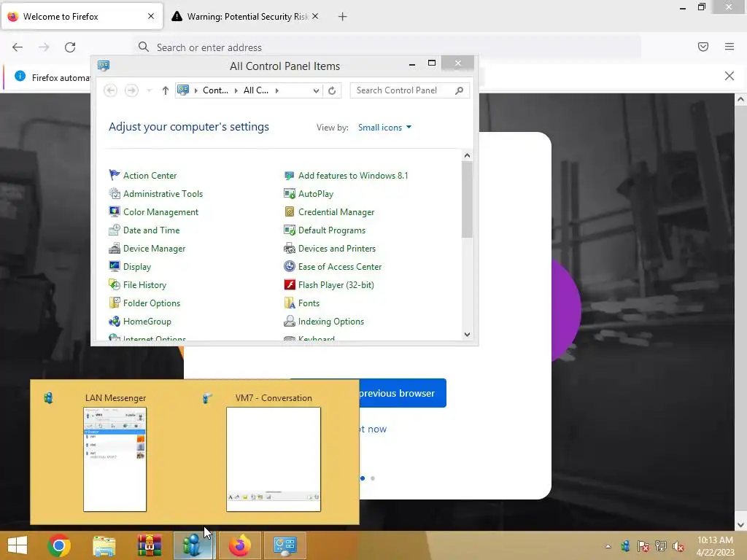Open Credential Manager icon
The height and width of the screenshot is (560, 747).
point(289,211)
